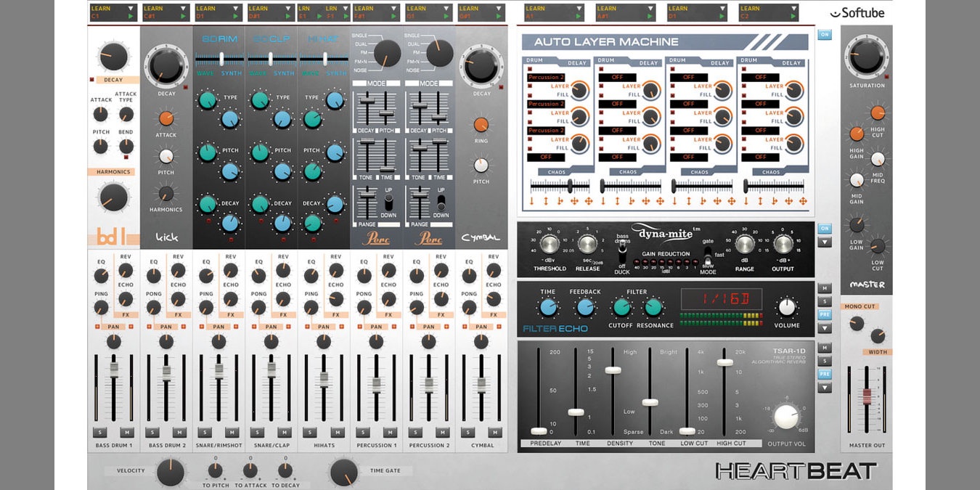Click the Cymbal module's orange Ring knob
Image resolution: width=980 pixels, height=490 pixels.
pyautogui.click(x=481, y=125)
